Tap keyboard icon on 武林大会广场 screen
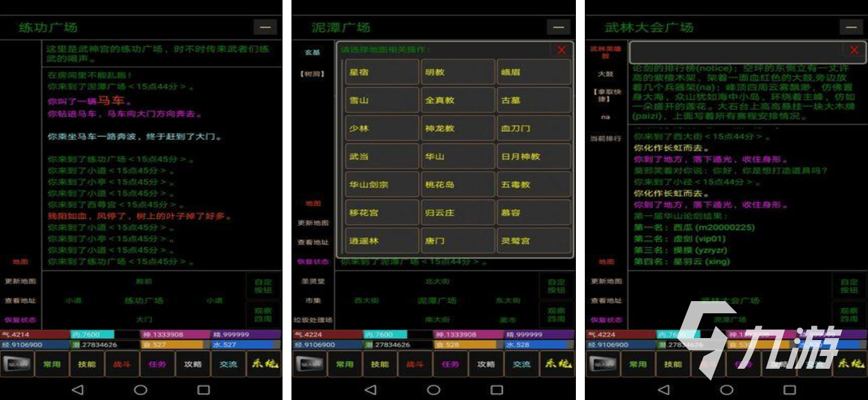Viewport: 868px width, 400px height. pos(603,364)
